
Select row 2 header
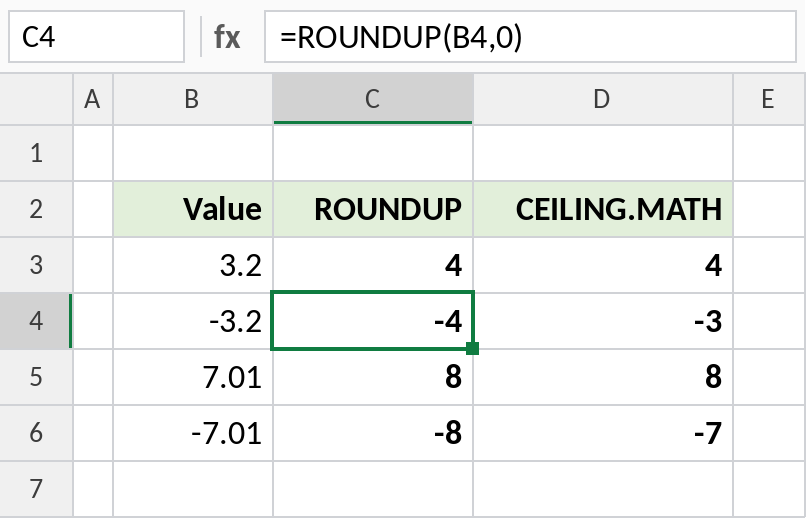[36, 209]
